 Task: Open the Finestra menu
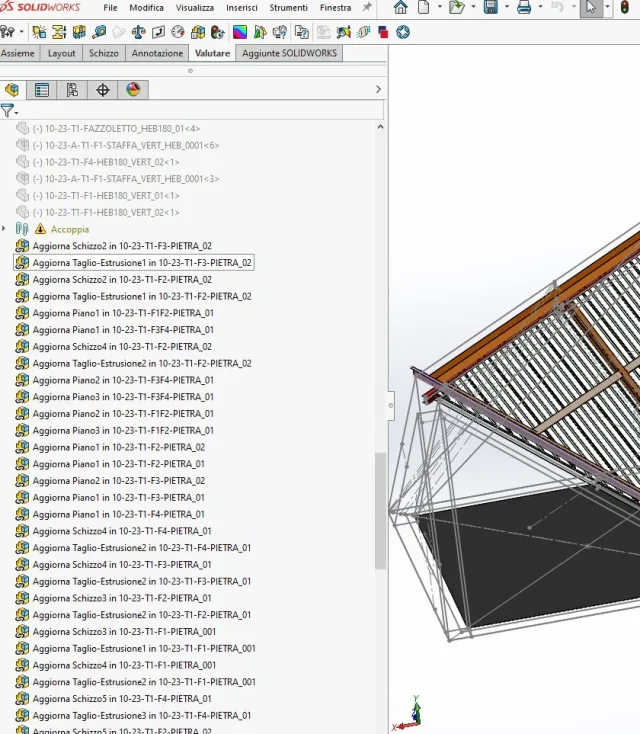point(335,7)
